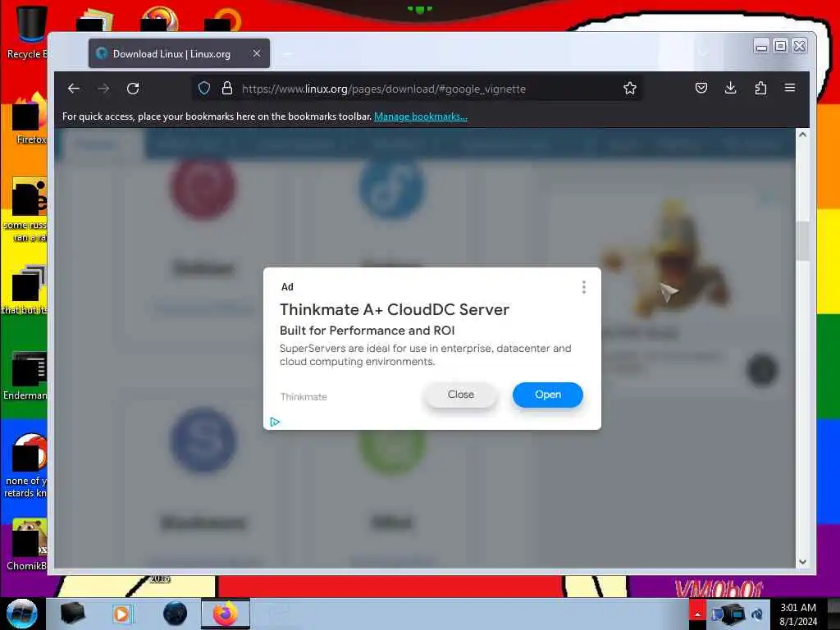Open the extensions puzzle icon
Screen dimensions: 840x630
[760, 88]
